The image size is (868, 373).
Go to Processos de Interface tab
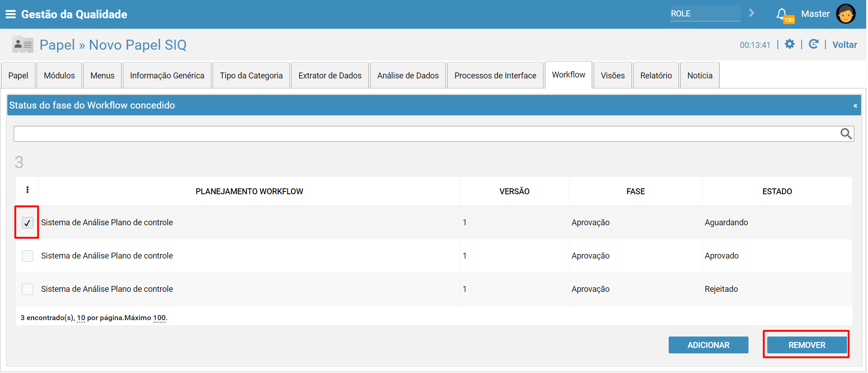pos(495,75)
